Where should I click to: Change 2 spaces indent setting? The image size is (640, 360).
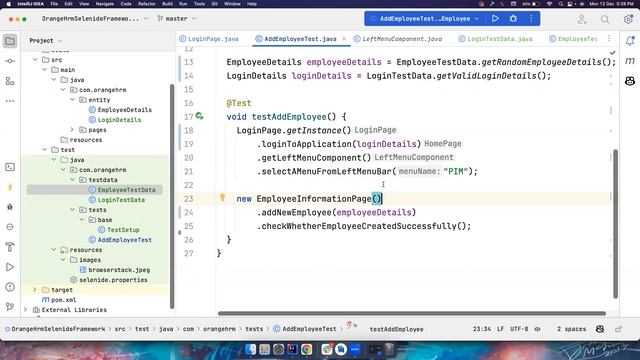[x=571, y=329]
